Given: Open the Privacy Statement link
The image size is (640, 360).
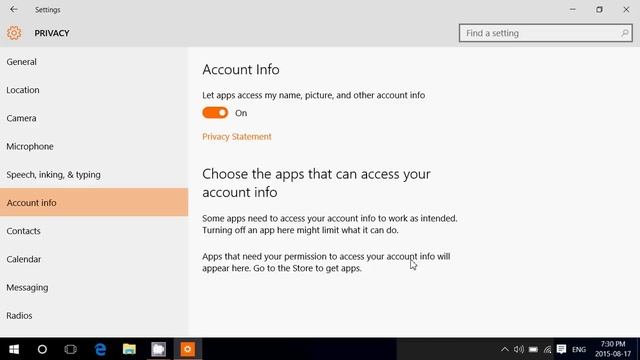Looking at the screenshot, I should pos(237,136).
